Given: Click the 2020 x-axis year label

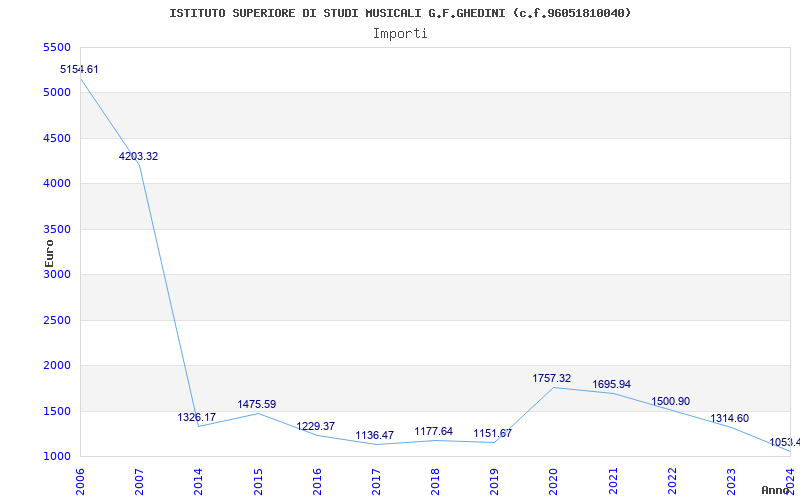Looking at the screenshot, I should (554, 481).
